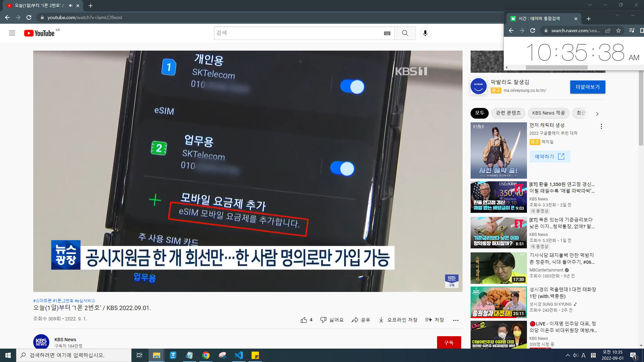
Task: Like the video with thumbs up
Action: tap(304, 320)
